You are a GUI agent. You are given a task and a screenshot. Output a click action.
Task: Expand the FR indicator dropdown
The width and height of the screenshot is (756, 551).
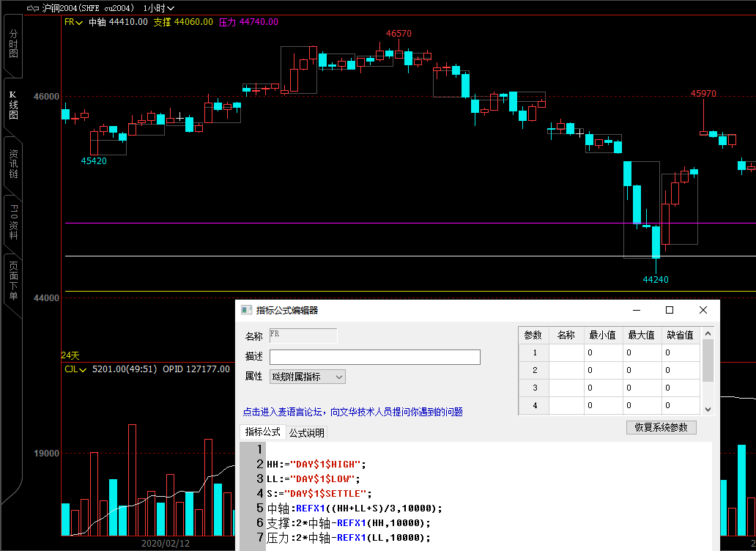(x=74, y=22)
